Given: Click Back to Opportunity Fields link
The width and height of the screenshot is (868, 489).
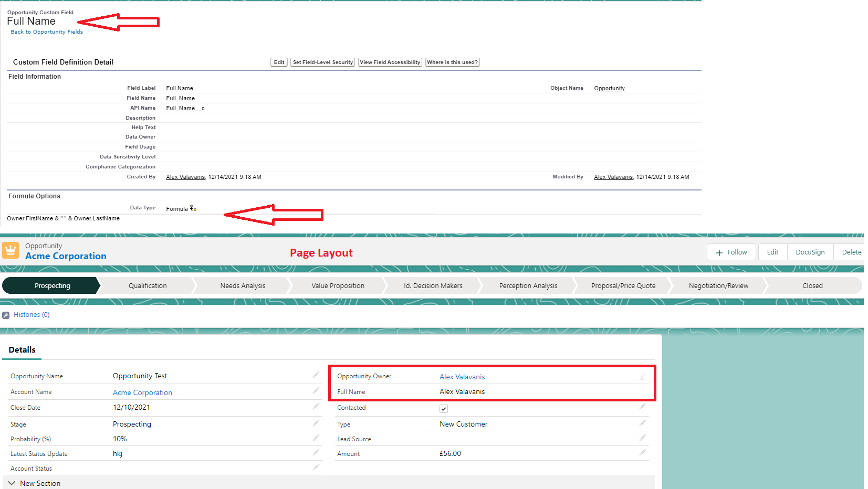Looking at the screenshot, I should (47, 32).
